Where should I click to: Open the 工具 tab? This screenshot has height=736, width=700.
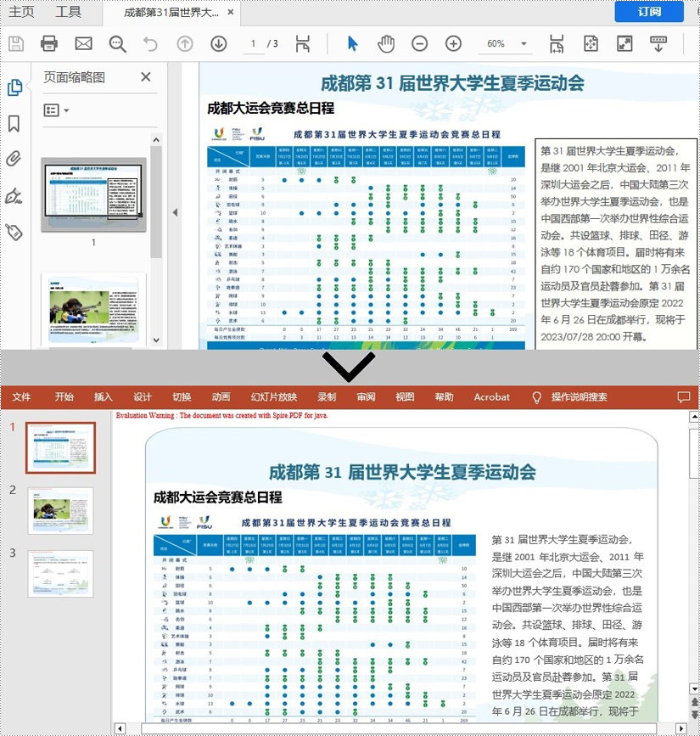pyautogui.click(x=69, y=12)
